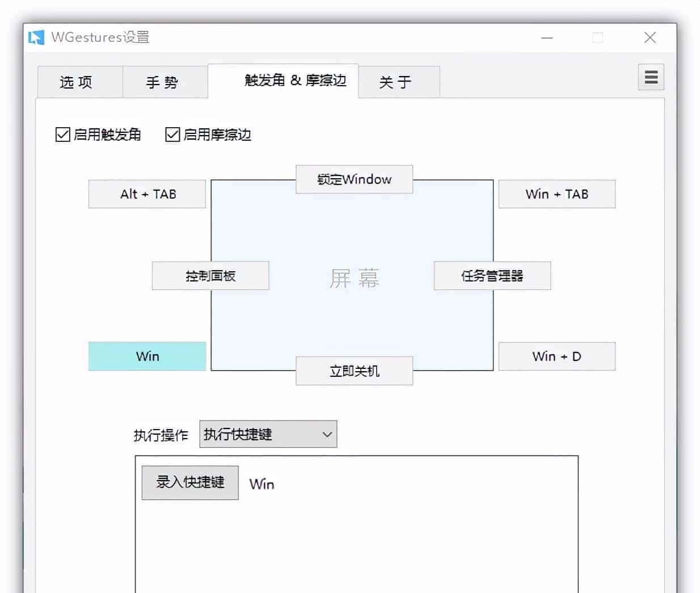Click the 录入快捷键 button

(189, 482)
